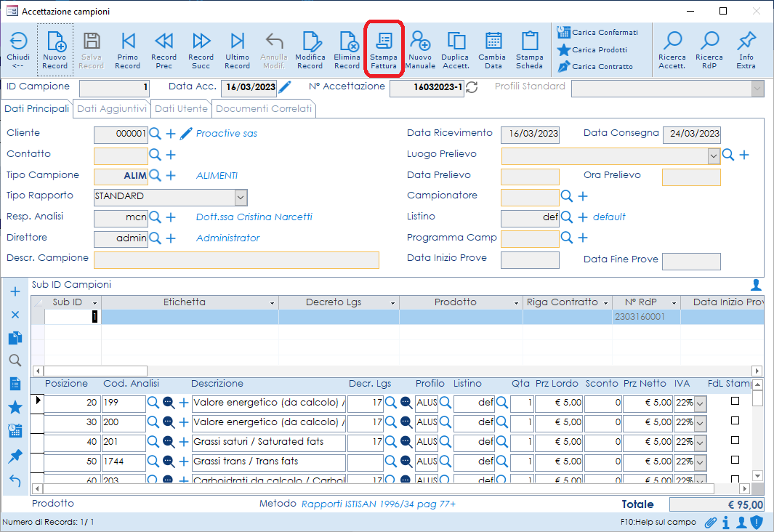Image resolution: width=774 pixels, height=532 pixels.
Task: Print invoice via Stampa Fattura
Action: [x=384, y=50]
